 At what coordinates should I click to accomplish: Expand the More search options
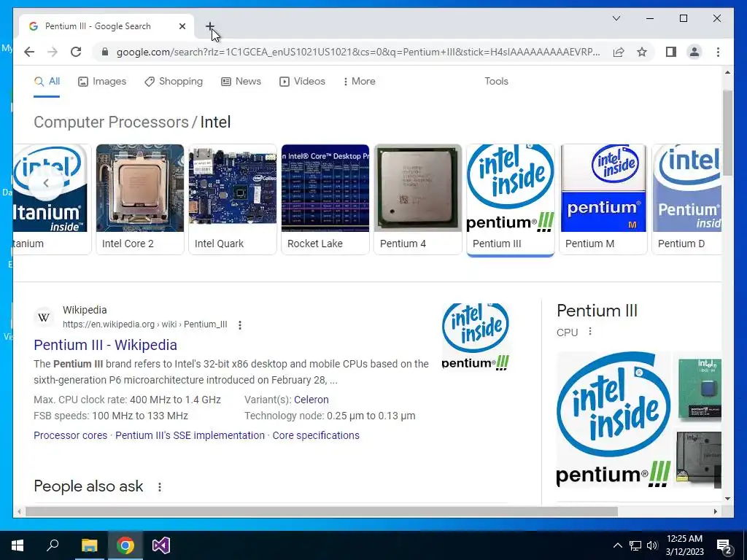click(359, 82)
